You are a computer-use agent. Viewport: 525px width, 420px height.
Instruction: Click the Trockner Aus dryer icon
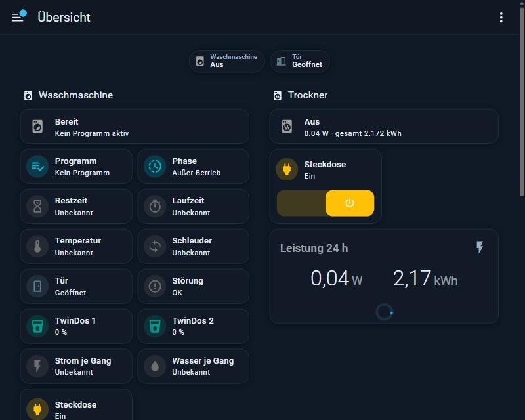287,127
